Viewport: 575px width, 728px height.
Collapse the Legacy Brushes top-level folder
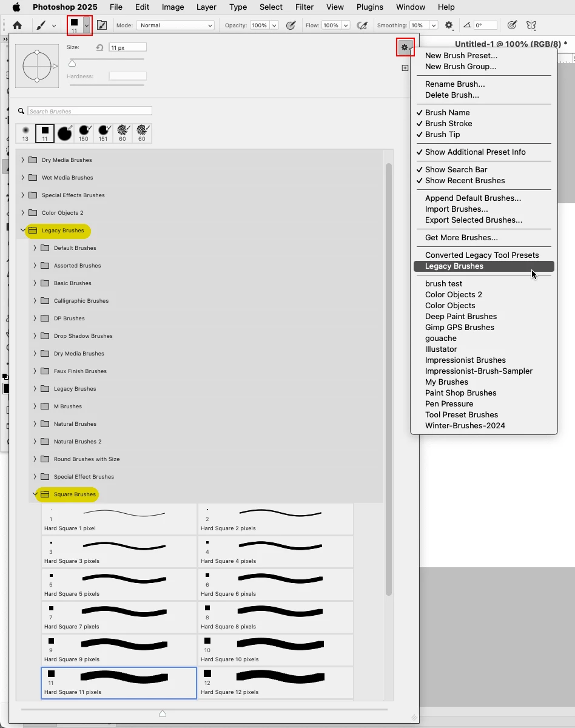[23, 231]
